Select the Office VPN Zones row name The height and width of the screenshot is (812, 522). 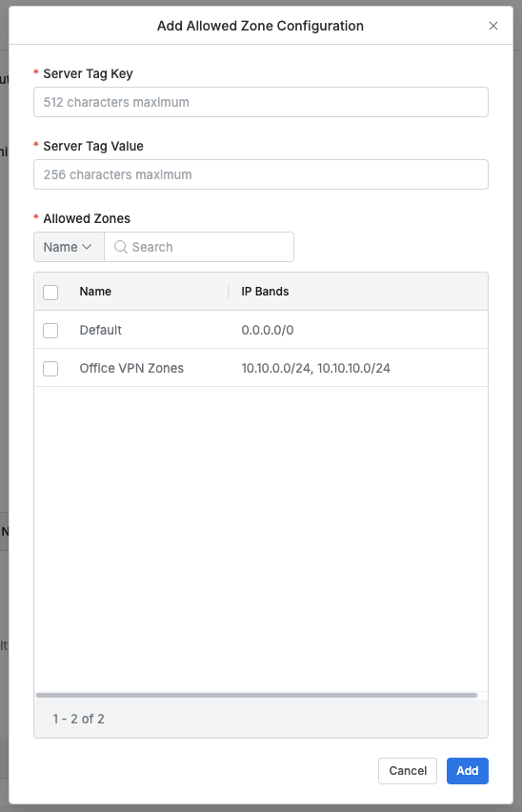pos(131,368)
